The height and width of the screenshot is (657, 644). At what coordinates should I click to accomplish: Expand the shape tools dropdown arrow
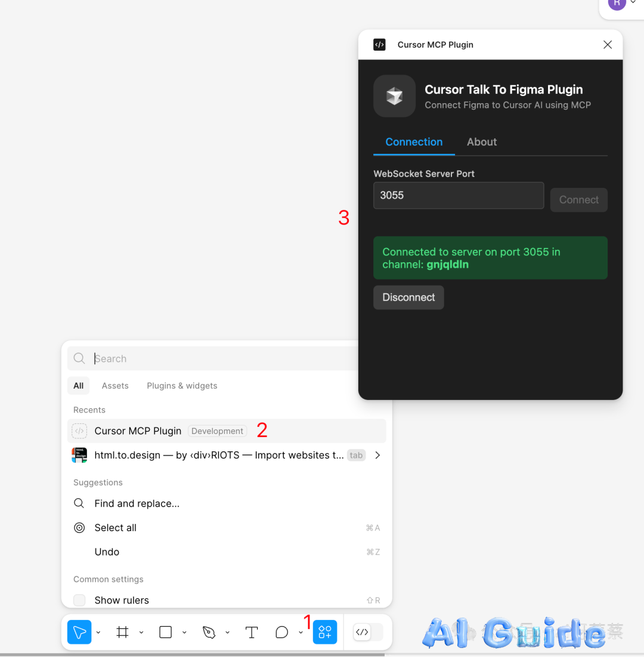click(184, 633)
